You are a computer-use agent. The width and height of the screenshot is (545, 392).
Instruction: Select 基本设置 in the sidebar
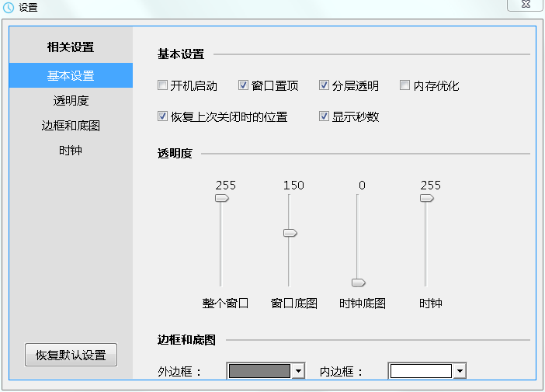71,76
